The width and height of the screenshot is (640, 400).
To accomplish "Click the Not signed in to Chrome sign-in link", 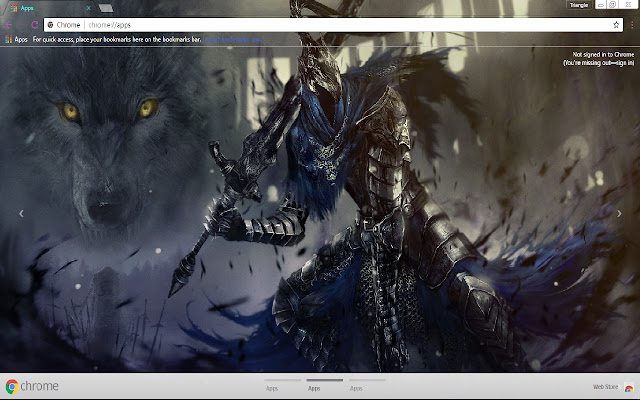I will click(x=599, y=58).
